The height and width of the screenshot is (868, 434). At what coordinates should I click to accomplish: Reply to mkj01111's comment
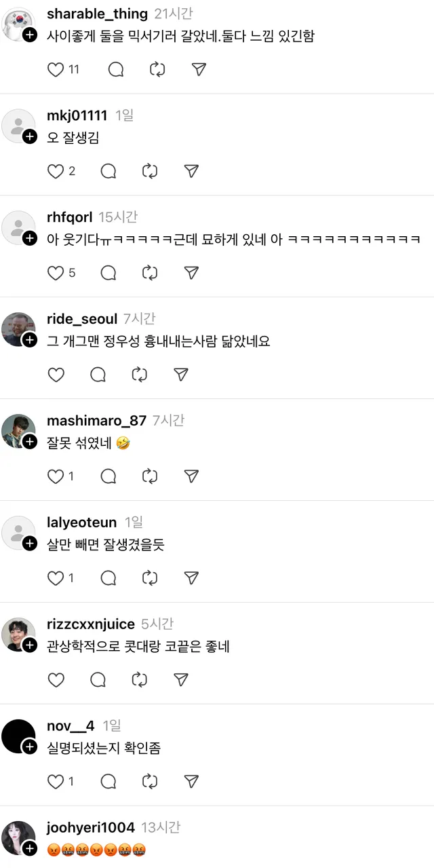point(108,171)
